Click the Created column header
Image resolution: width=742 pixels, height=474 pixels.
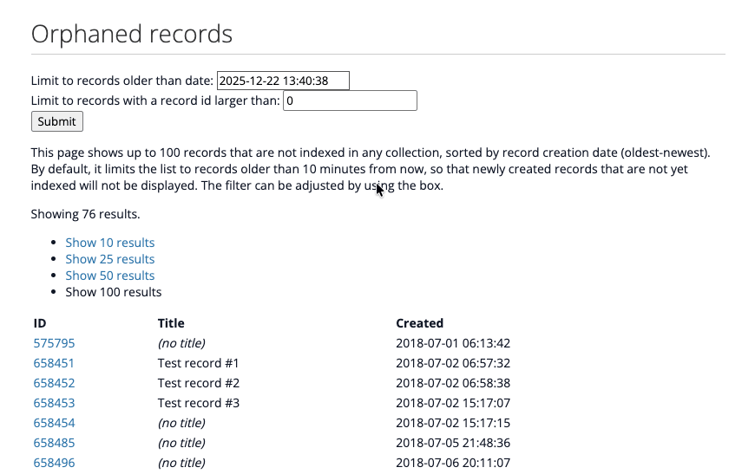[x=419, y=323]
